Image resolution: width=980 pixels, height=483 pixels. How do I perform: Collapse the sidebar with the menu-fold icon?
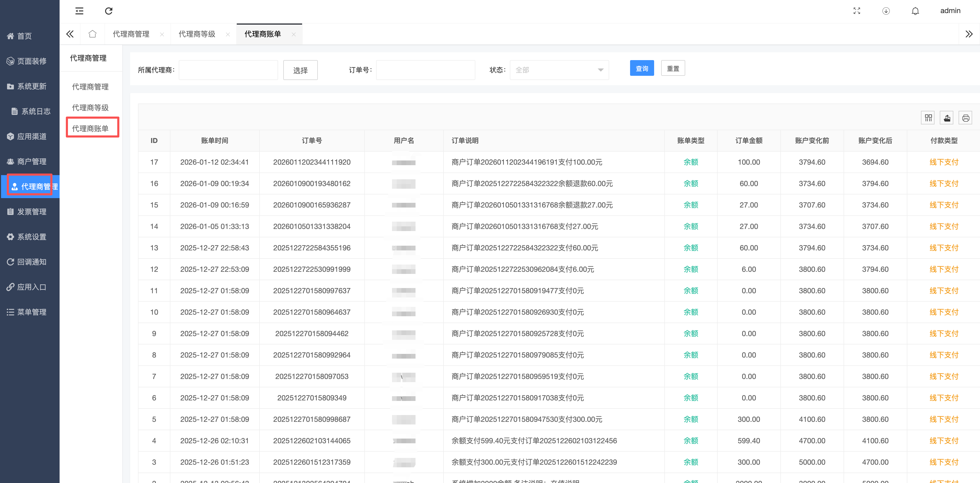[79, 11]
